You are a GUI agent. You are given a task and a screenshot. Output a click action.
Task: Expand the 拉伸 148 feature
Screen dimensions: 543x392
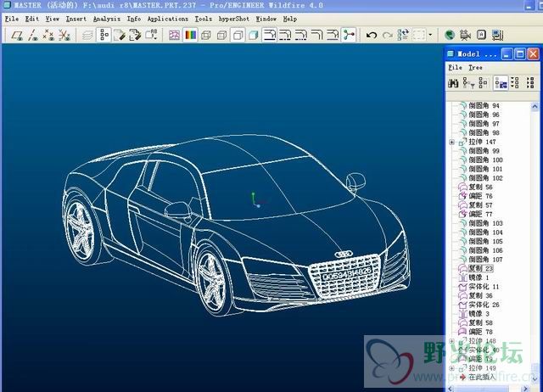451,341
